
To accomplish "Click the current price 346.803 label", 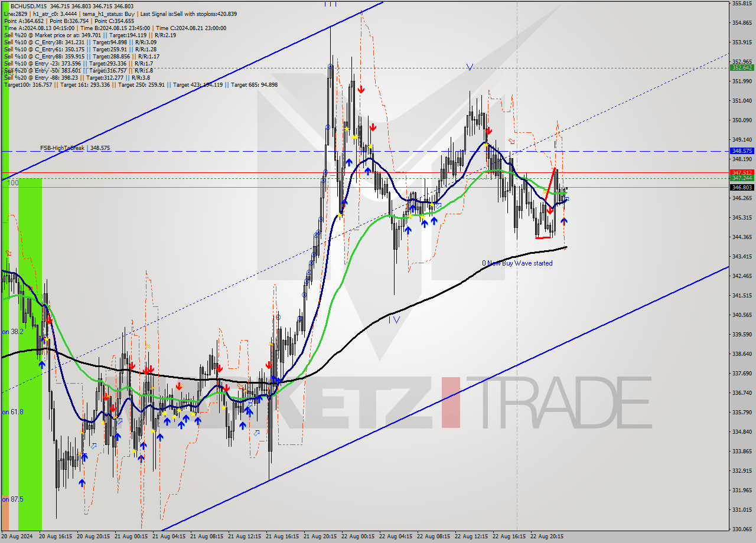I will pyautogui.click(x=742, y=187).
